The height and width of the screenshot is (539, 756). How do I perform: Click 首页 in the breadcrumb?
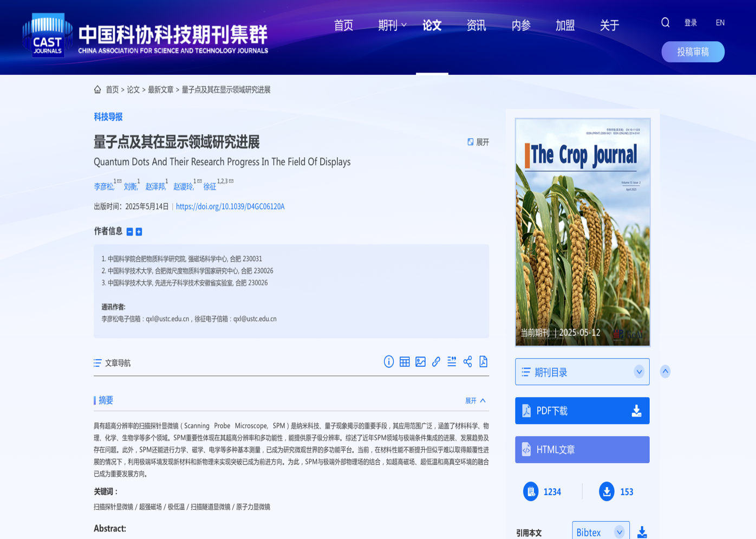tap(112, 90)
